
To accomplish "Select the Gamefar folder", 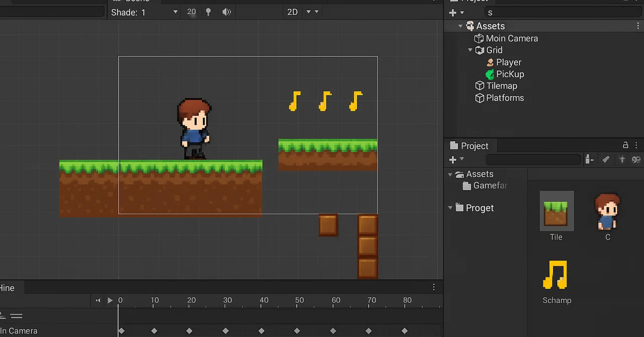I will pyautogui.click(x=485, y=186).
